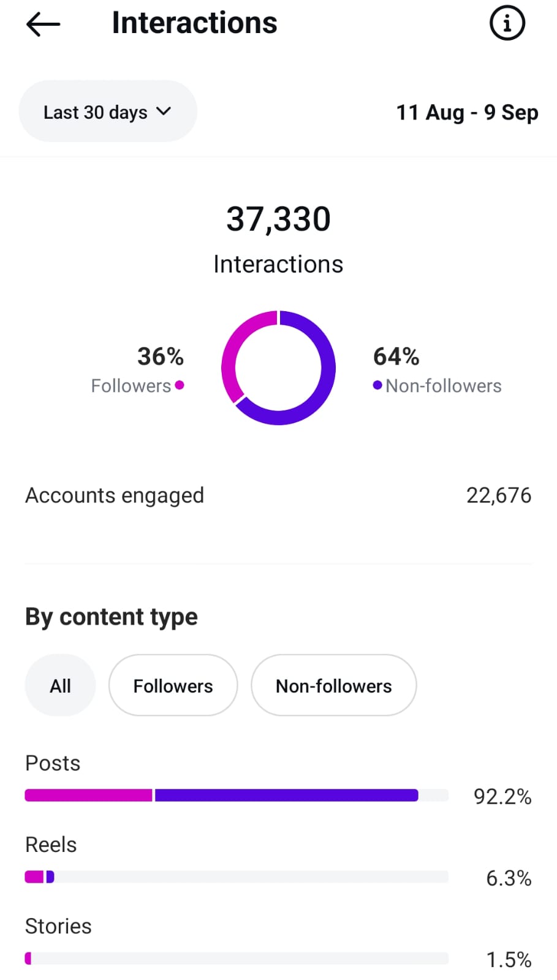
Task: Select the All filter chip
Action: pos(60,685)
